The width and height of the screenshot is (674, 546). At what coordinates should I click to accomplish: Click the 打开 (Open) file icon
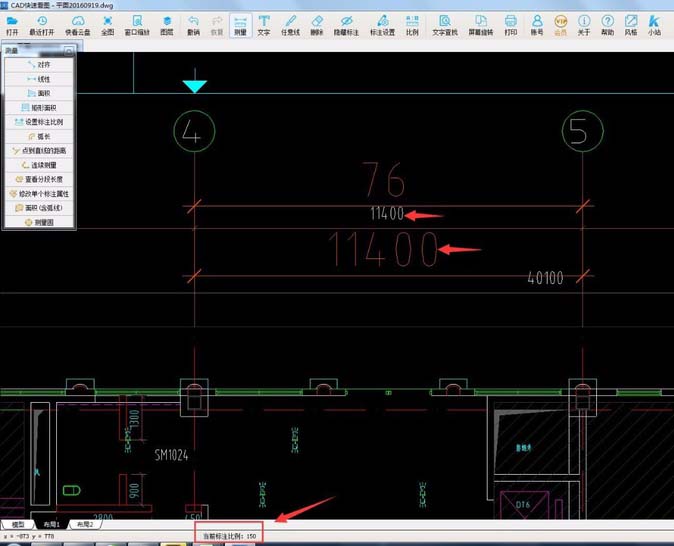pos(12,25)
